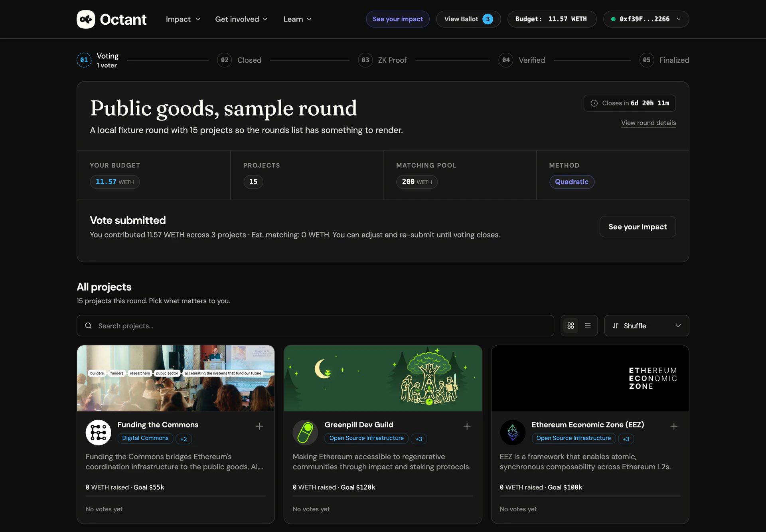This screenshot has width=766, height=532.
Task: Click See your Impact in Vote submitted
Action: tap(638, 227)
